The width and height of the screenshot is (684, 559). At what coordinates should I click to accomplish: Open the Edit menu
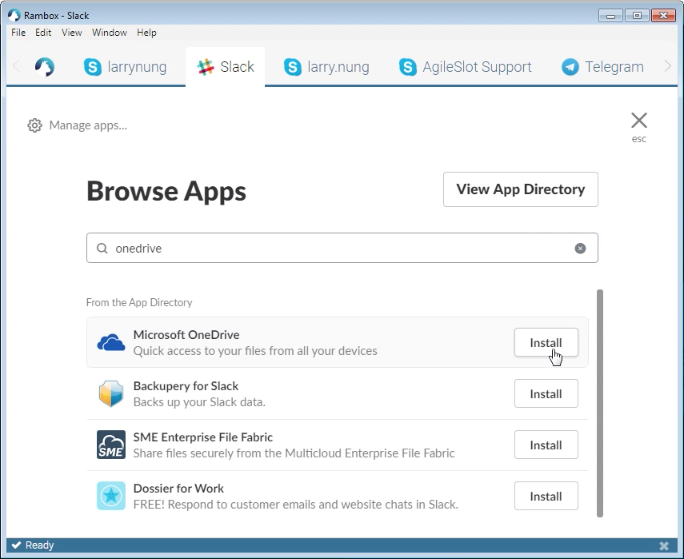pos(43,32)
